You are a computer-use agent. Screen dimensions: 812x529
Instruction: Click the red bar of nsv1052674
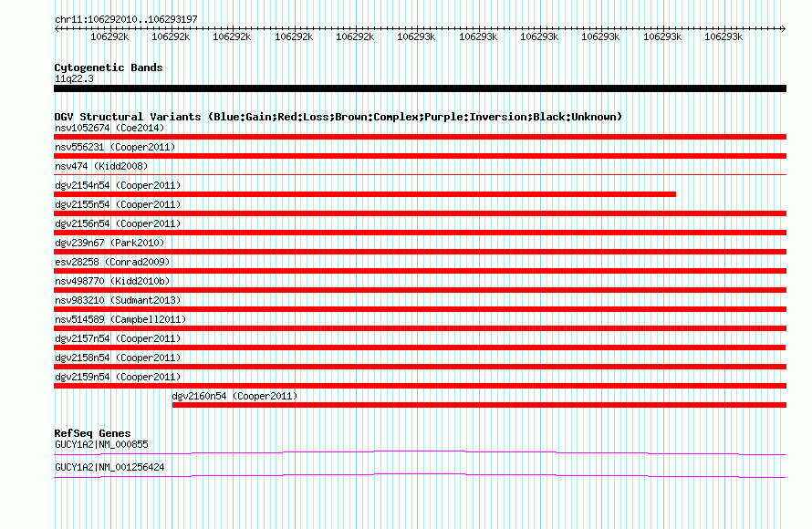[x=420, y=137]
